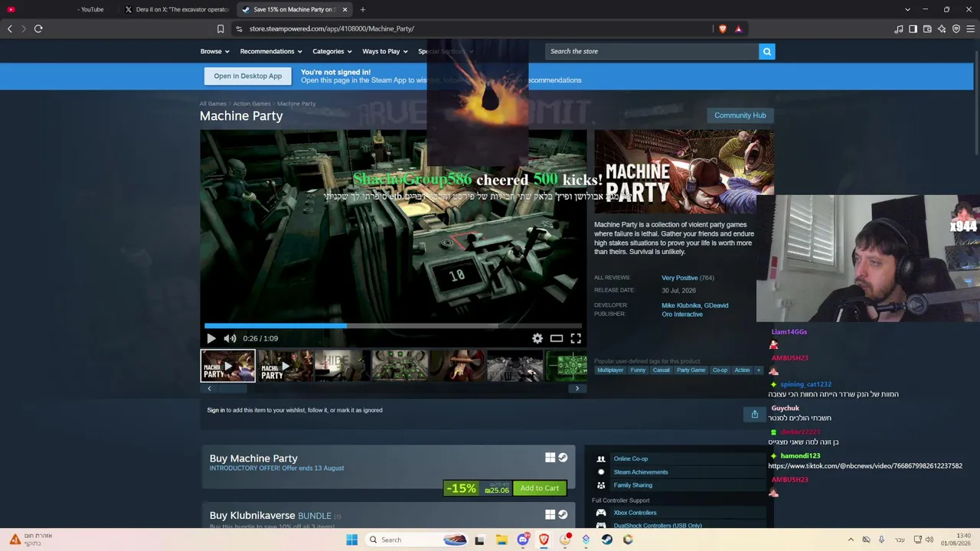Select the Funny tag
The width and height of the screenshot is (980, 551).
coord(638,370)
